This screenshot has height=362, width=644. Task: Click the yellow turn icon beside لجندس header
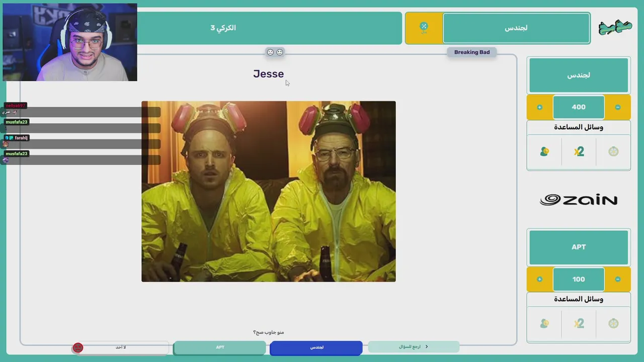(424, 28)
